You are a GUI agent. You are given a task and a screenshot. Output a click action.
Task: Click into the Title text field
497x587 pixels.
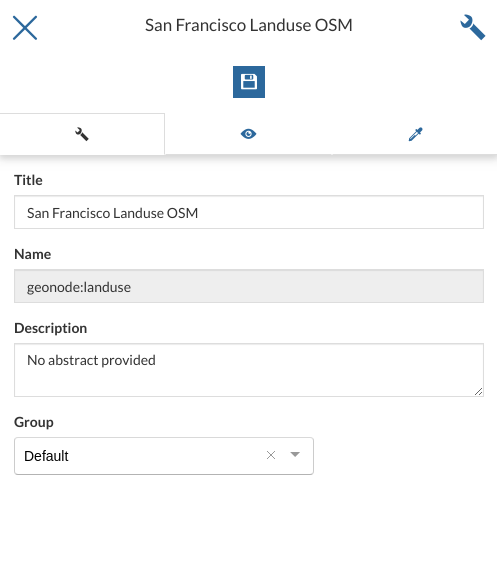pyautogui.click(x=249, y=212)
